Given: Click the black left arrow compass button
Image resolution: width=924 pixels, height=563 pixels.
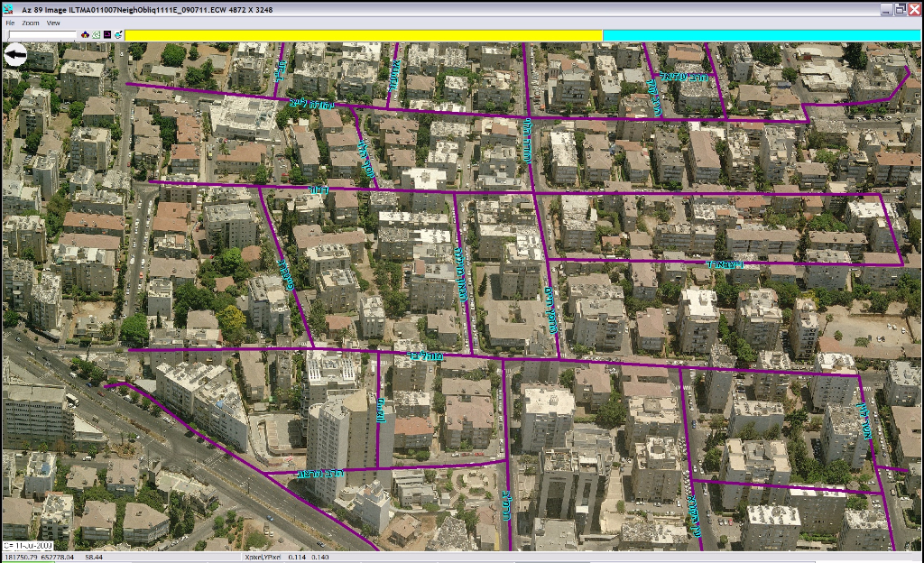Looking at the screenshot, I should 15,56.
